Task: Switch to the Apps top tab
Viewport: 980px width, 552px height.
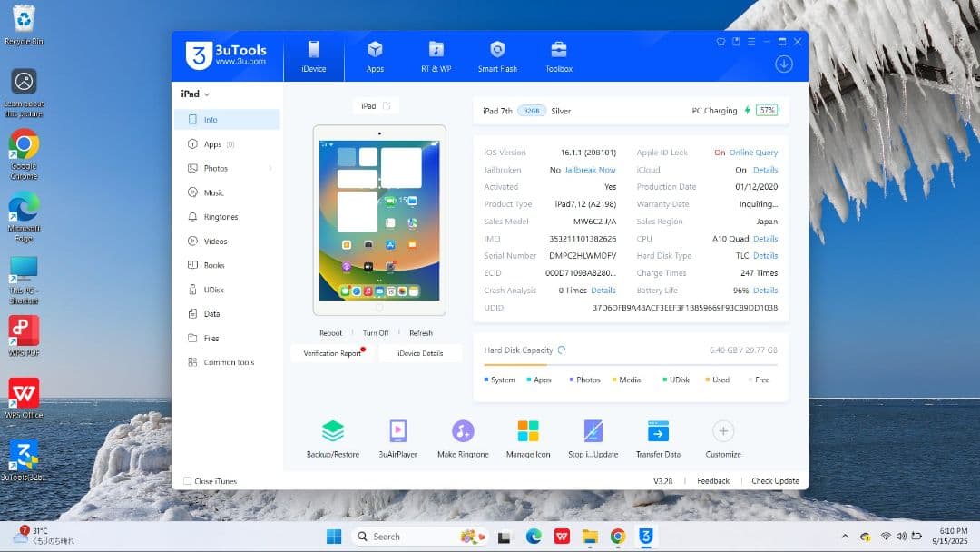Action: tap(375, 55)
